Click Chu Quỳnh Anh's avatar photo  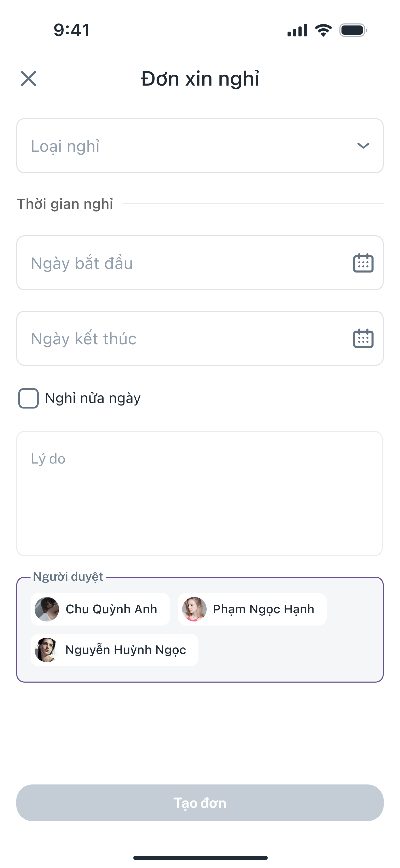pos(47,609)
